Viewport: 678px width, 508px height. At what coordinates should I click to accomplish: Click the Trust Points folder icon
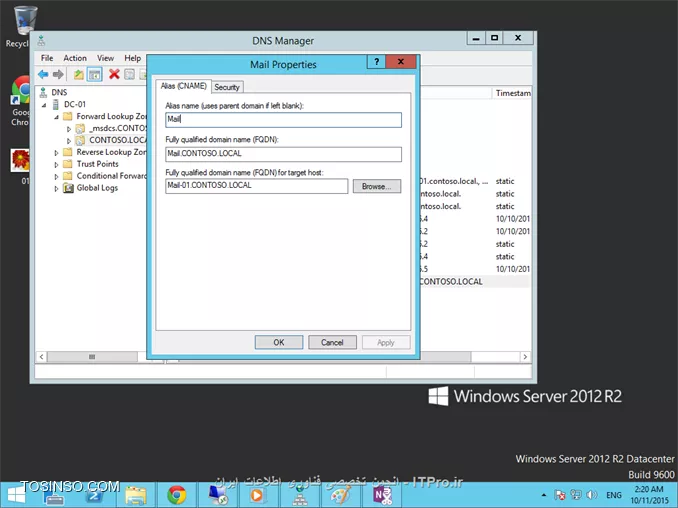click(67, 164)
